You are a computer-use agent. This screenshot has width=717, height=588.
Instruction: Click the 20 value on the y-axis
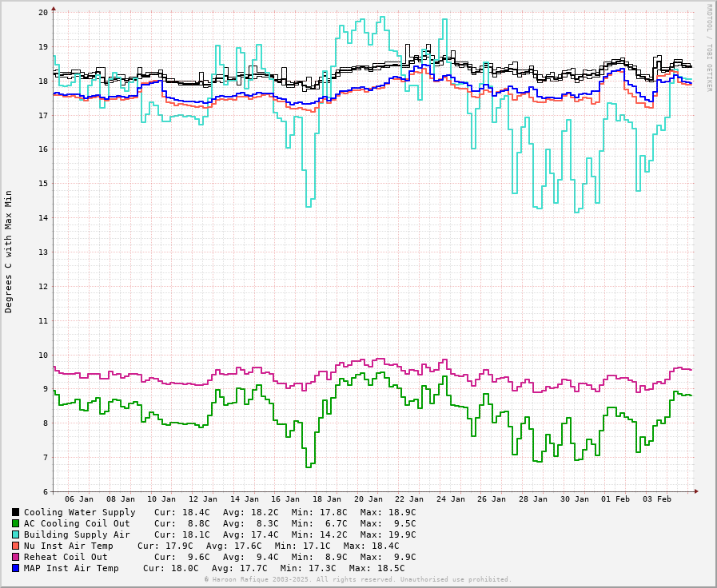(x=43, y=13)
